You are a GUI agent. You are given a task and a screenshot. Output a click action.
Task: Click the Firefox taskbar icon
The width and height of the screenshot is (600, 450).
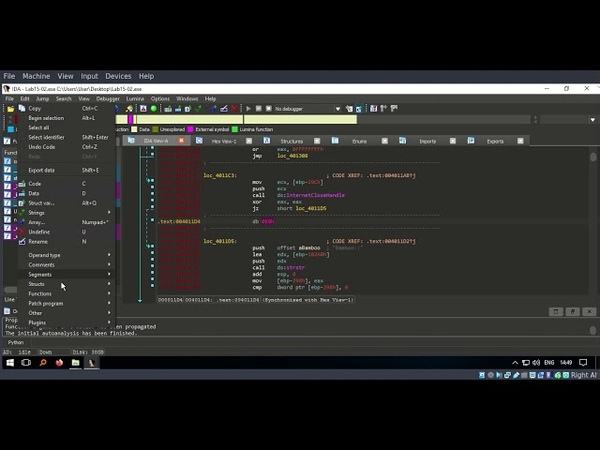click(x=59, y=362)
